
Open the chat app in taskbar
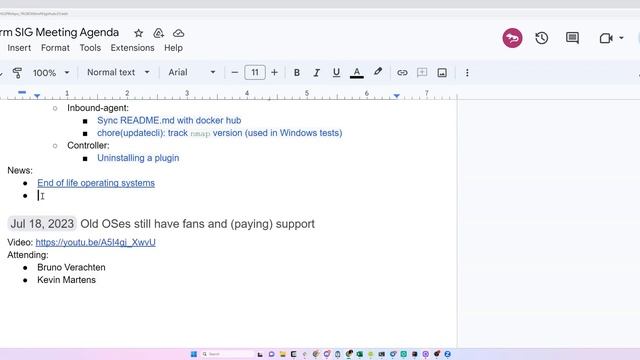(271, 354)
